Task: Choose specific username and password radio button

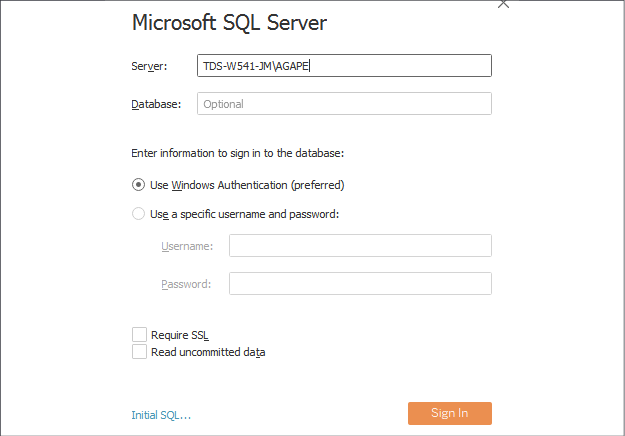Action: (138, 214)
